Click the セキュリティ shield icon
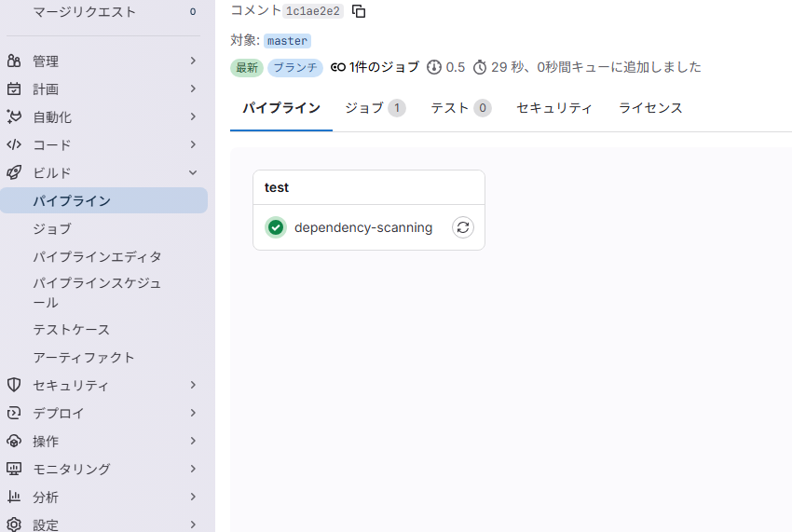Image resolution: width=792 pixels, height=532 pixels. pyautogui.click(x=14, y=385)
